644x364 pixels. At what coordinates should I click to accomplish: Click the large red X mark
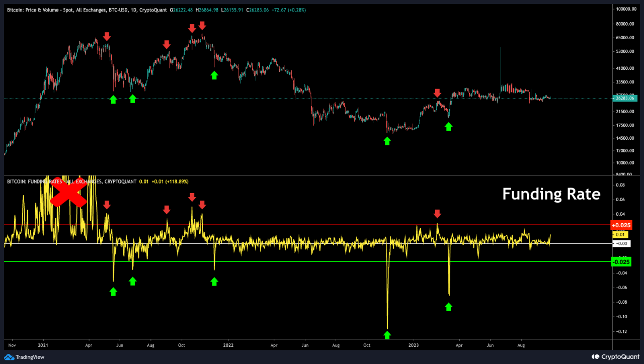pos(68,194)
